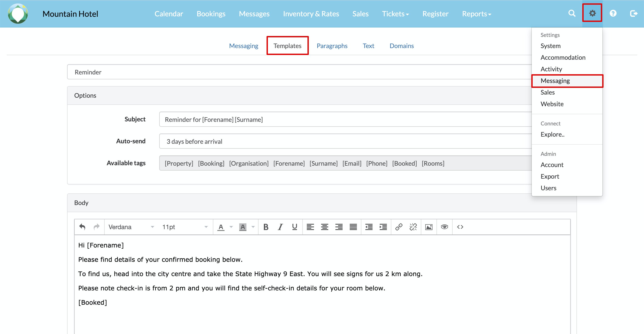The height and width of the screenshot is (334, 644).
Task: Toggle bold formatting
Action: 266,227
